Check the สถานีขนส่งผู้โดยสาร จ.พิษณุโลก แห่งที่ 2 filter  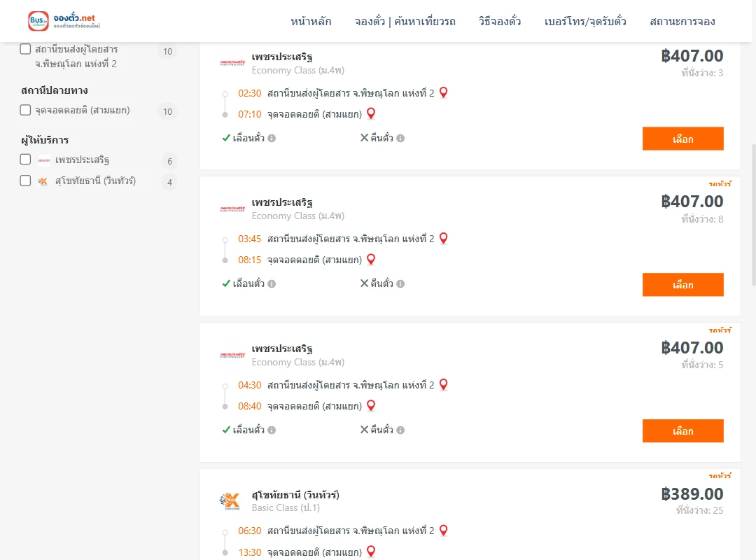pyautogui.click(x=26, y=49)
